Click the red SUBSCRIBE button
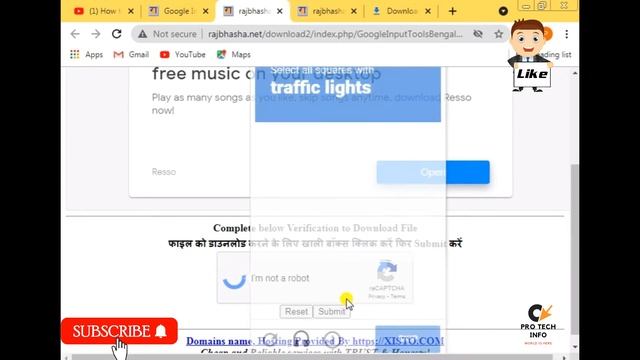640x360 pixels. pos(119,331)
